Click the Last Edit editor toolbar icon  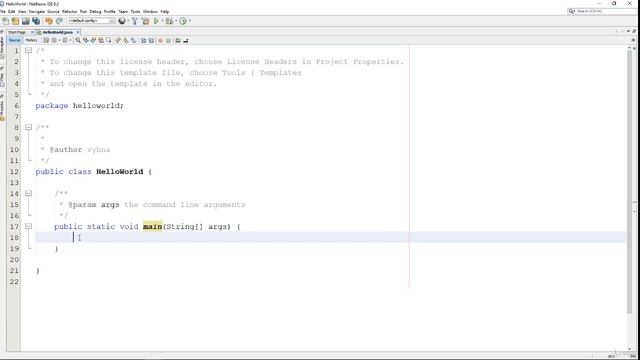coord(46,40)
